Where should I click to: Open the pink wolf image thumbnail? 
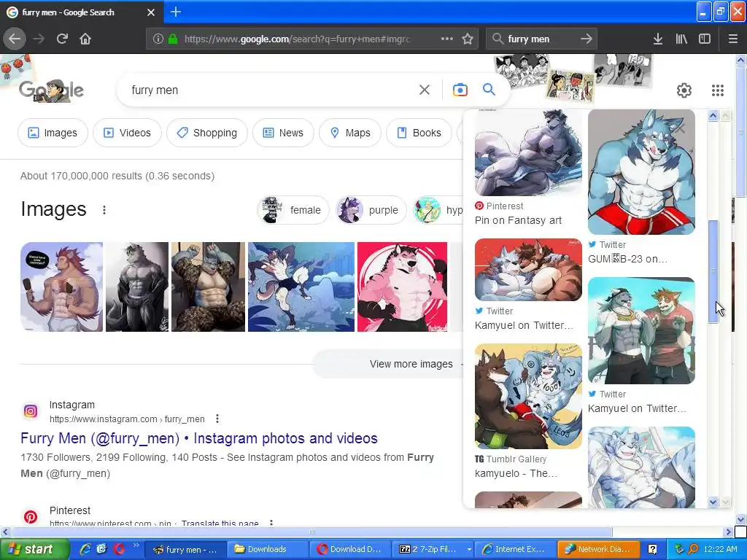(x=402, y=287)
